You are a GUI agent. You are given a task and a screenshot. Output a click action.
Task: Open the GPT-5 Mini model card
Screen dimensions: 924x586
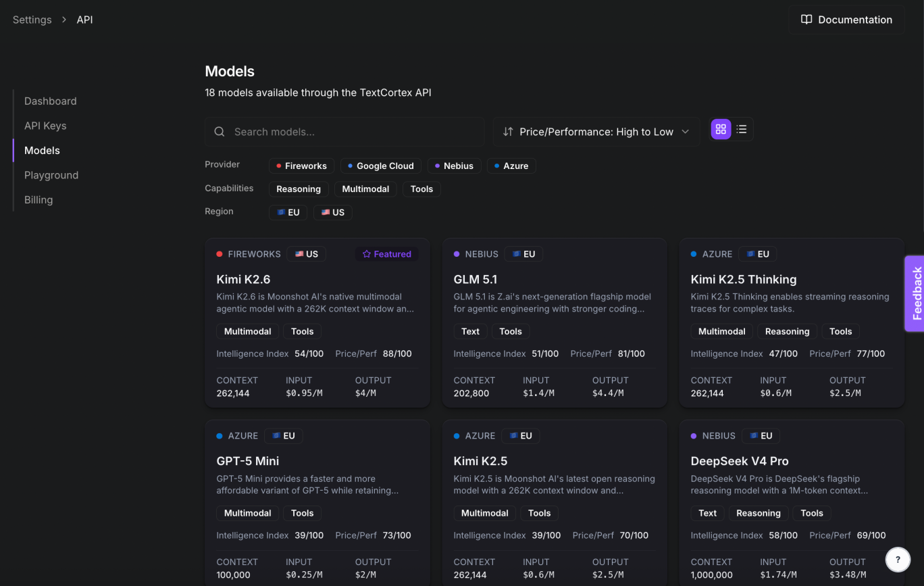(317, 503)
